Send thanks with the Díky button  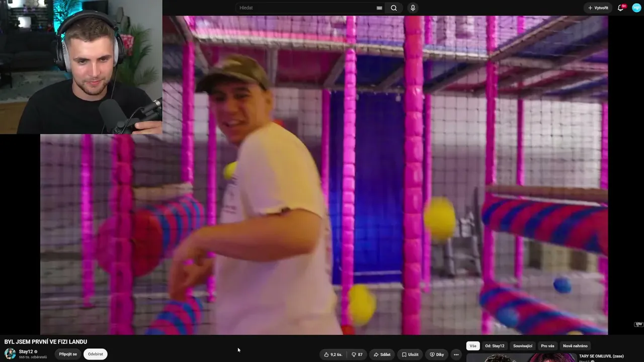[437, 354]
